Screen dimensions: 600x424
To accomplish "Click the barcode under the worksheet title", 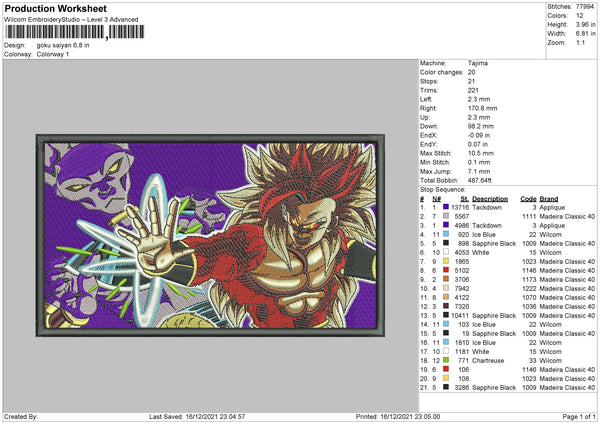I will tap(74, 32).
